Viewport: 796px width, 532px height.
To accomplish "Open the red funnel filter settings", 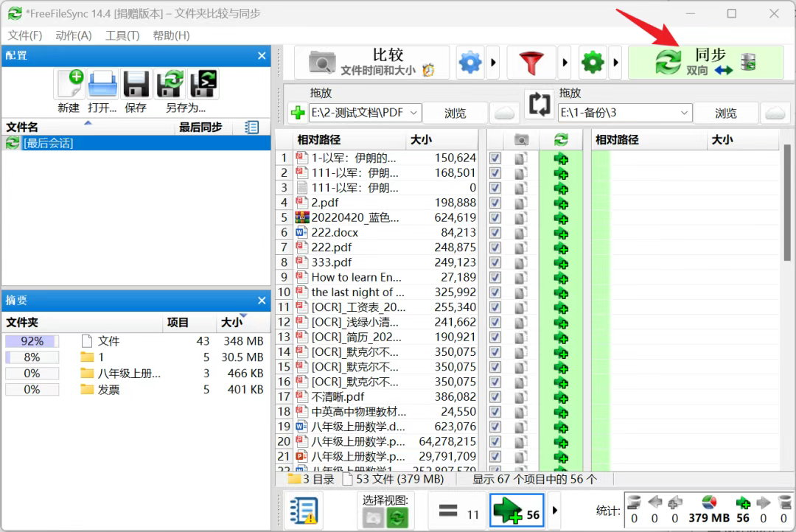I will (x=531, y=63).
